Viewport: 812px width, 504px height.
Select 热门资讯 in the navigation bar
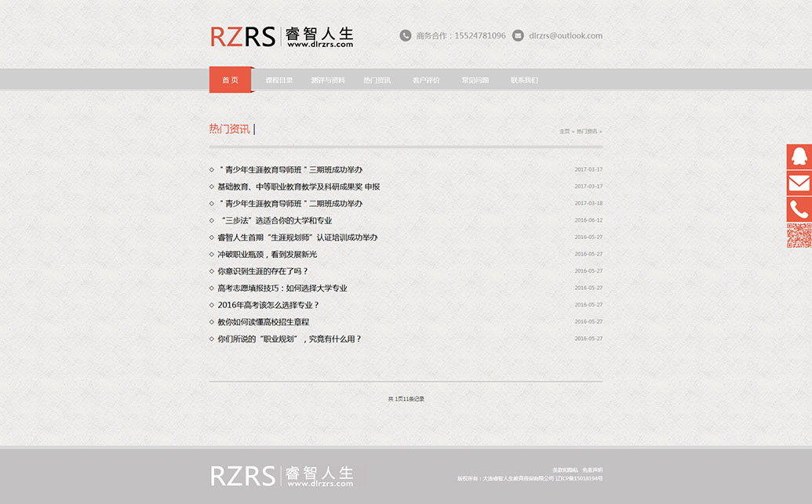(377, 80)
